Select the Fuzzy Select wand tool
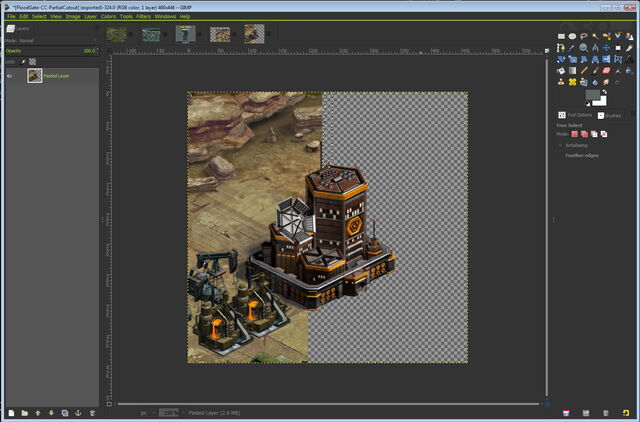The height and width of the screenshot is (422, 640). tap(595, 36)
